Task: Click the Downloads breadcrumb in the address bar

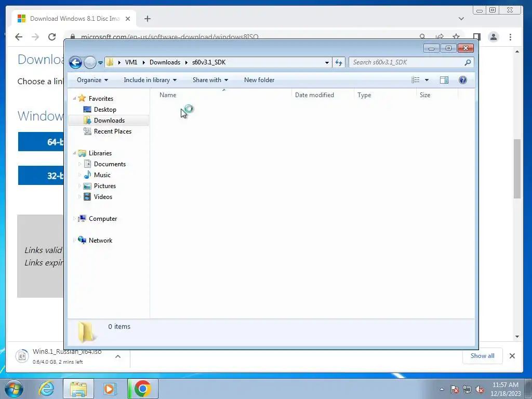Action: click(x=165, y=62)
